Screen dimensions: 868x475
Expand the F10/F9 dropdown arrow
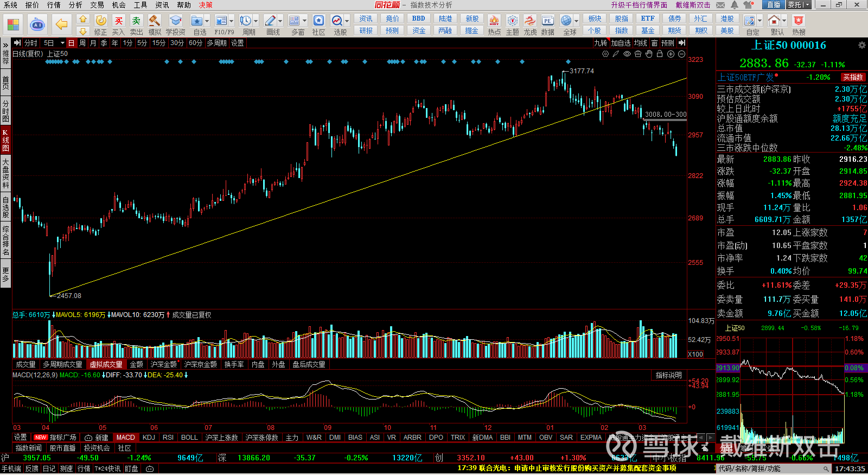pos(231,21)
